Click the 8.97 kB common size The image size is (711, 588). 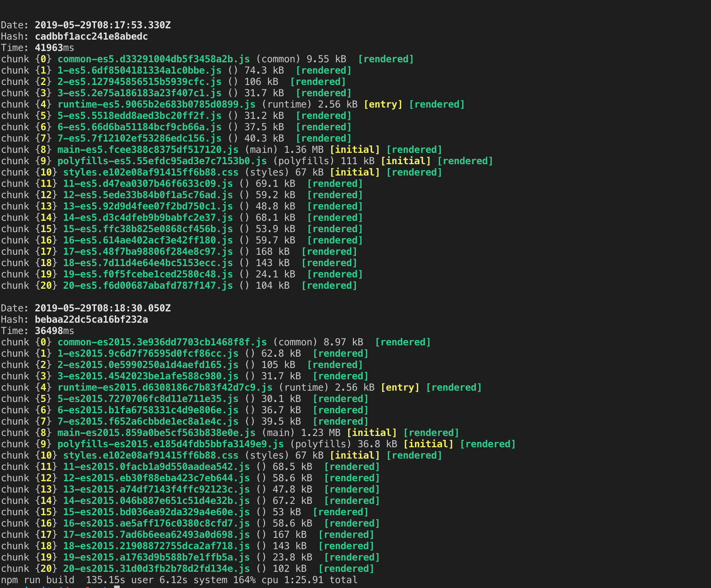[x=343, y=342]
